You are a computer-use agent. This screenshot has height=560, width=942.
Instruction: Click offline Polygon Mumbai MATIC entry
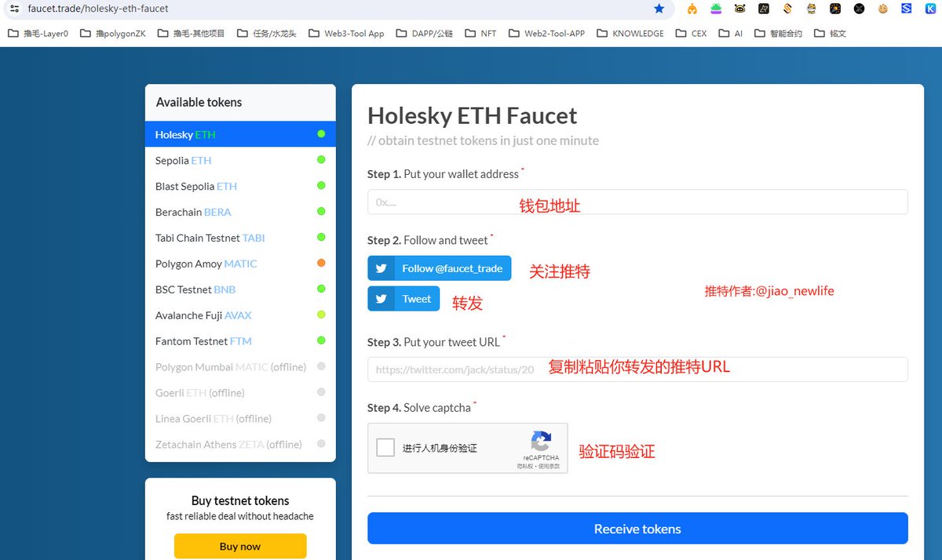[x=240, y=367]
